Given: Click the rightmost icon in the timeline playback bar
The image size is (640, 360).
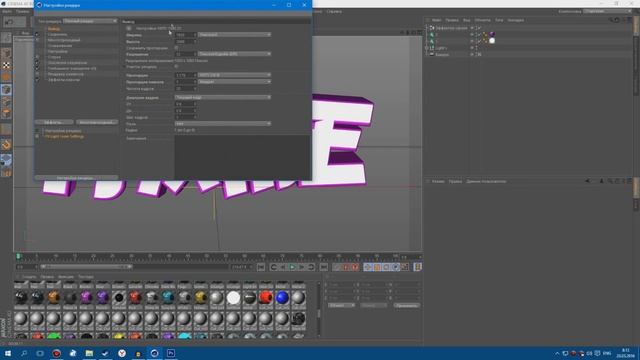Looking at the screenshot, I should pos(418,267).
